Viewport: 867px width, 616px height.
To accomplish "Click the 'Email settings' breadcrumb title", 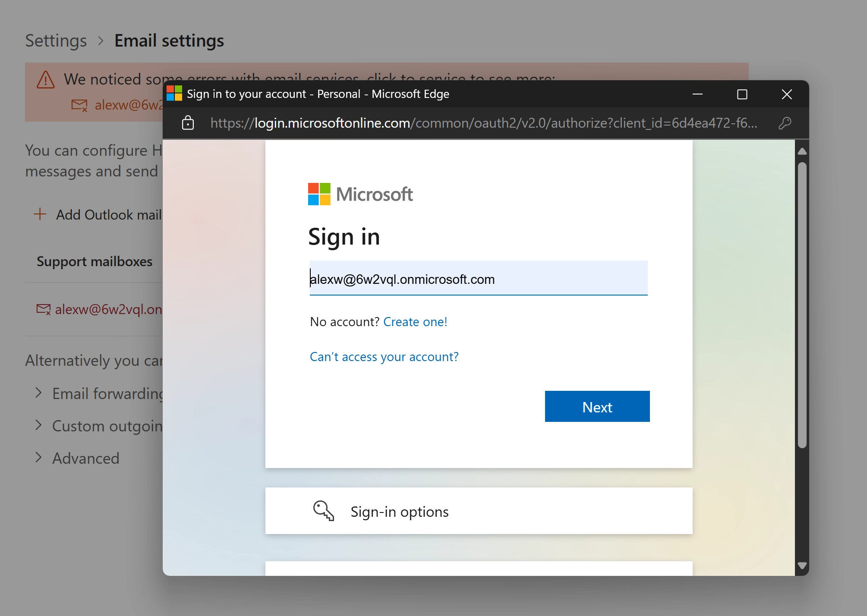I will pos(169,41).
